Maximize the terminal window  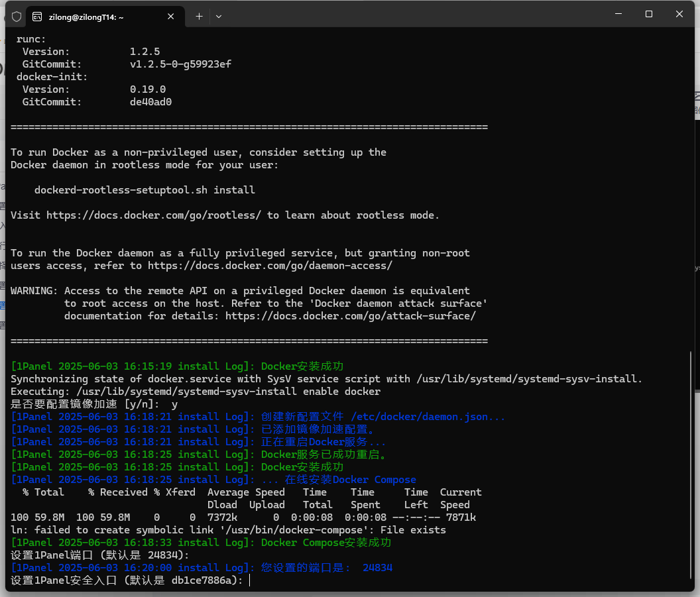click(x=649, y=14)
